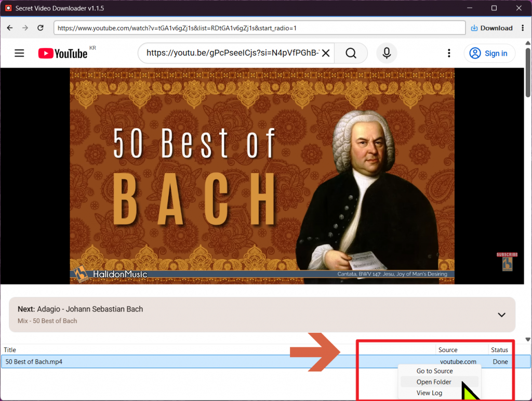Open the Mix - 50 Best of Bach text
The image size is (532, 401).
click(47, 321)
